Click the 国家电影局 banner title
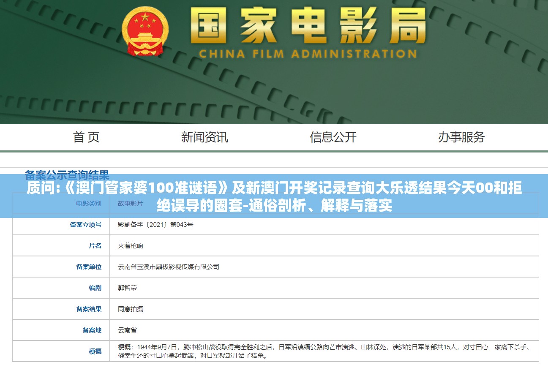 (x=308, y=26)
